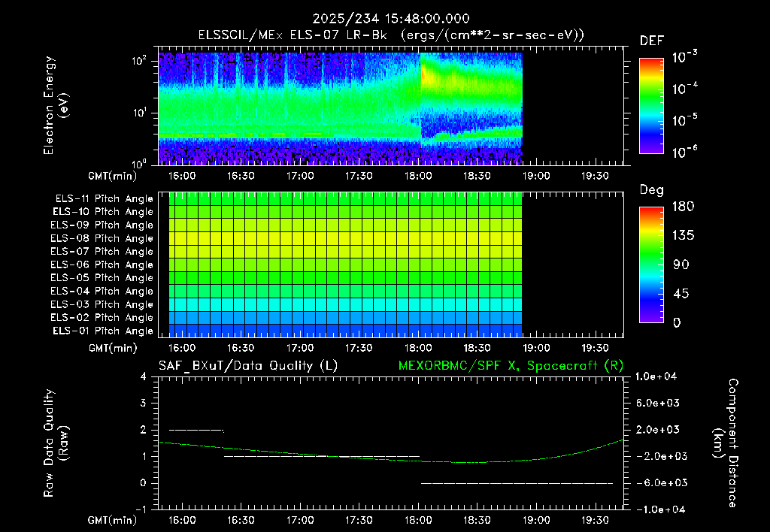The image size is (770, 532).
Task: Click the bright yellow-orange flux onset in spectrogram
Action: [x=426, y=76]
